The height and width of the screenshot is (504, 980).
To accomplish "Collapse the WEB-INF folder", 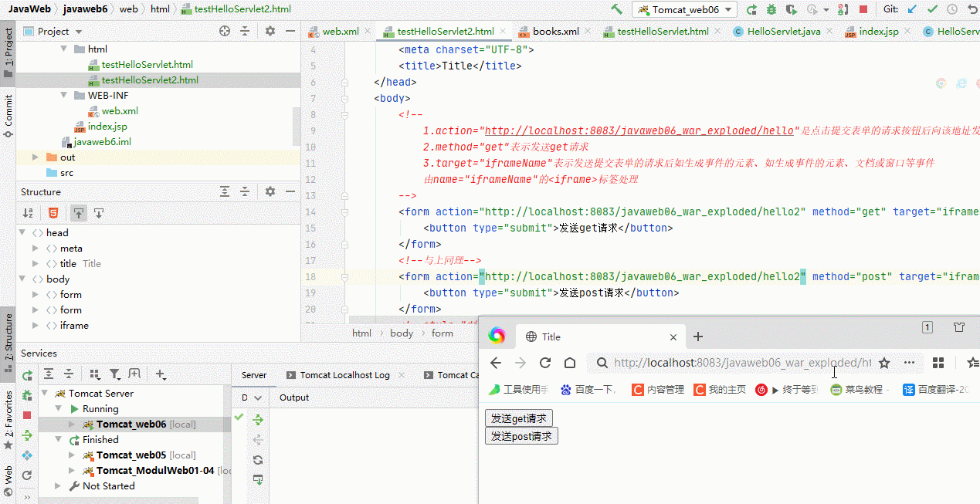I will [64, 95].
